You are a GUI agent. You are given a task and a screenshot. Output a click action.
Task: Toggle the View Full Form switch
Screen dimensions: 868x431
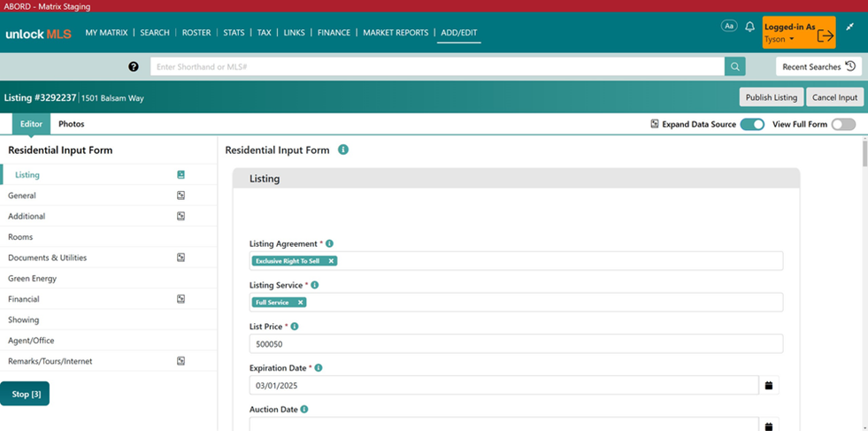843,124
